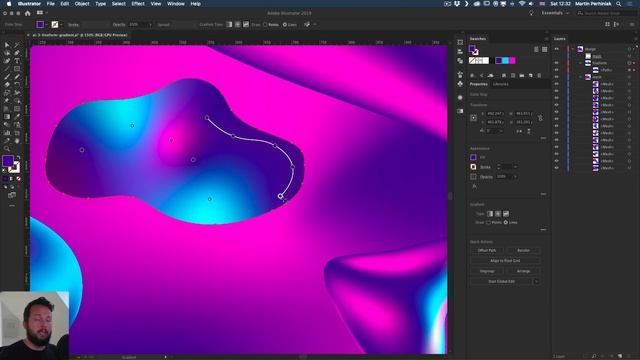The width and height of the screenshot is (640, 360).
Task: Toggle visibility eye of the first Mesh item
Action: point(556,84)
